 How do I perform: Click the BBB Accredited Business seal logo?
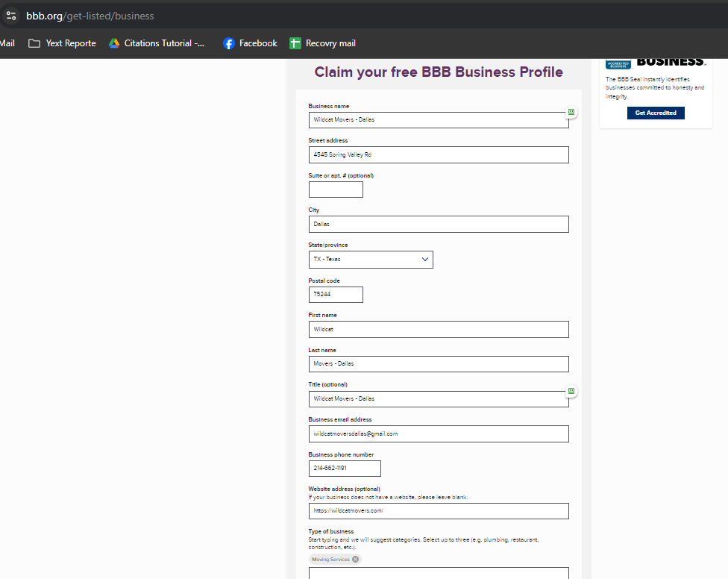(x=618, y=64)
